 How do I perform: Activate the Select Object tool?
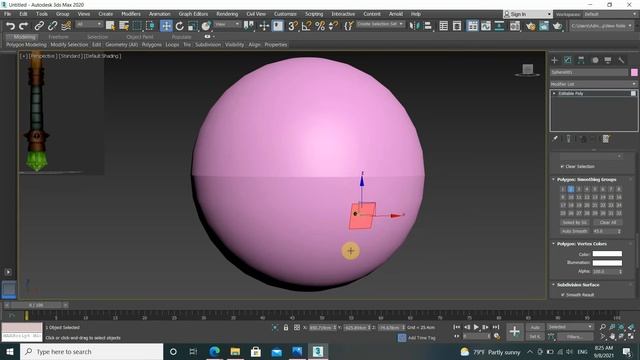110,26
